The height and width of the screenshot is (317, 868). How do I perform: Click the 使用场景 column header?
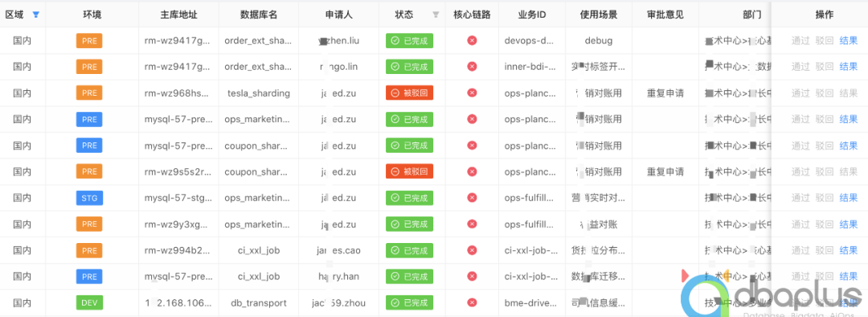pos(599,15)
